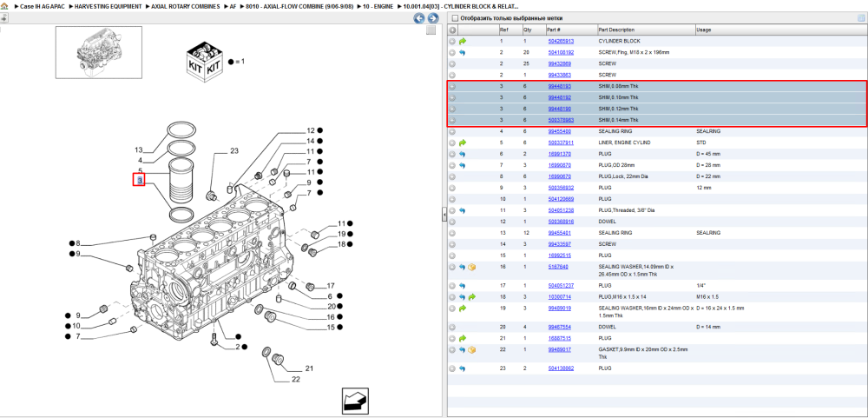This screenshot has width=868, height=418.
Task: Open '10 - ENGINE' breadcrumb
Action: pyautogui.click(x=378, y=6)
